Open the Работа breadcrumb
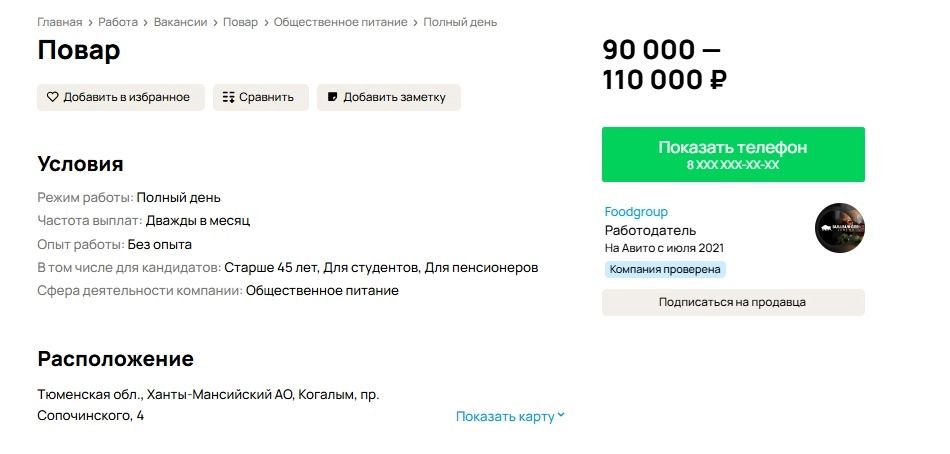 [118, 22]
